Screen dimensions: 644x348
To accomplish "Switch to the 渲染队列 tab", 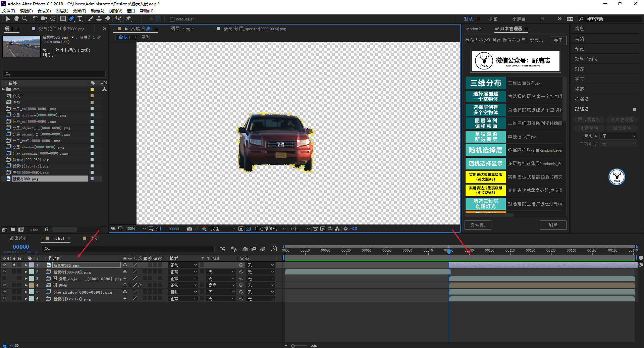I will [x=18, y=239].
